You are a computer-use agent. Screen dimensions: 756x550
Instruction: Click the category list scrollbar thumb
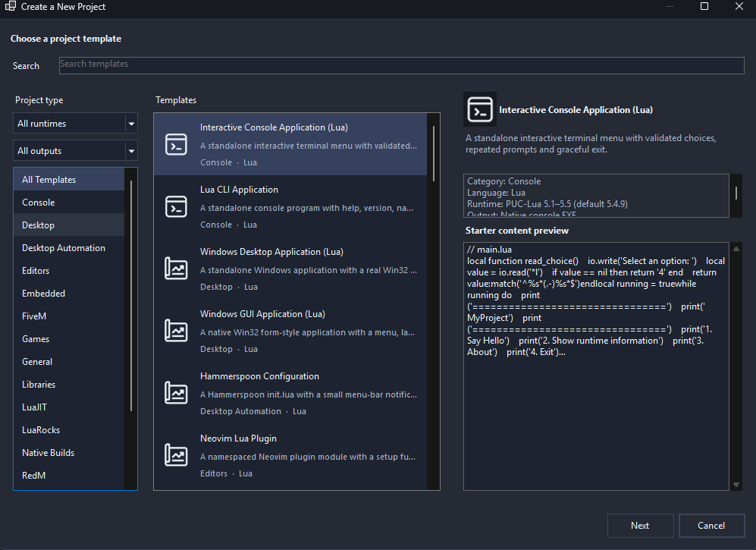[131, 296]
